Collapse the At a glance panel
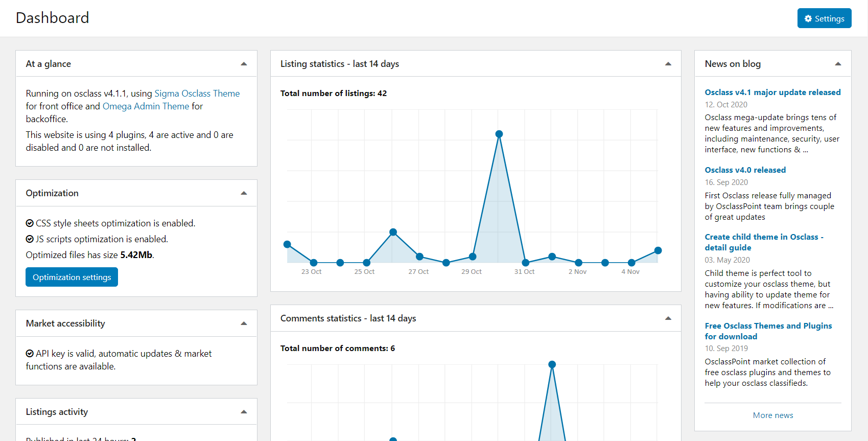 (x=244, y=64)
